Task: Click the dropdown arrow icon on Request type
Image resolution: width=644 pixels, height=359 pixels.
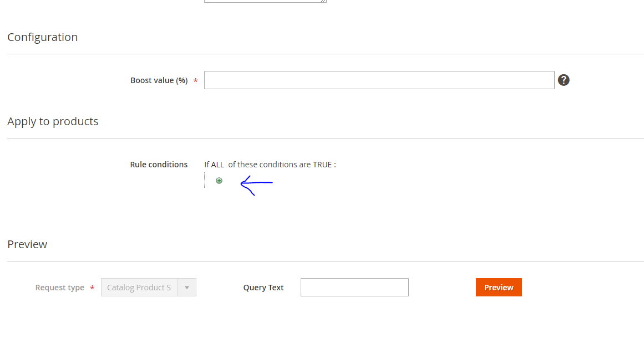Action: 187,287
